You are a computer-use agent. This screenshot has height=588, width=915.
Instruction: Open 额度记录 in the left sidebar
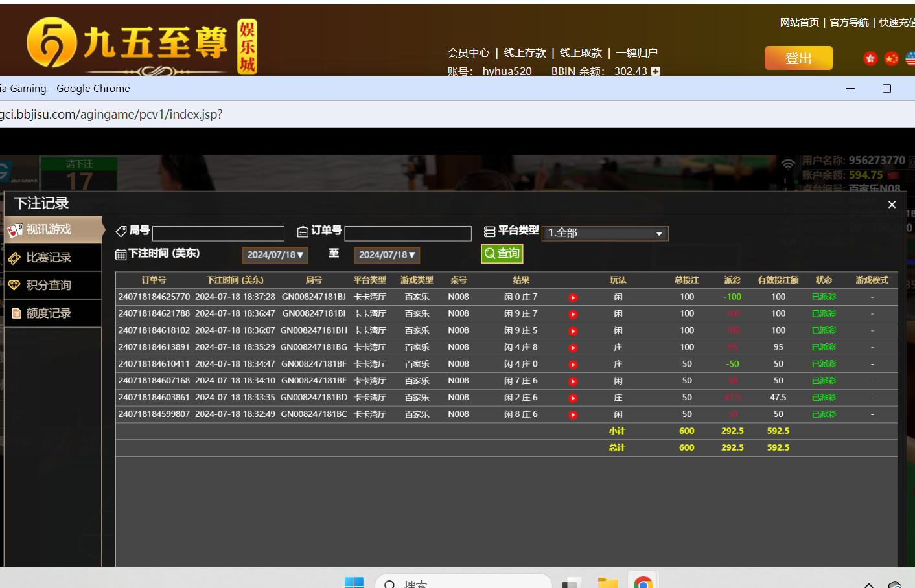click(x=53, y=313)
